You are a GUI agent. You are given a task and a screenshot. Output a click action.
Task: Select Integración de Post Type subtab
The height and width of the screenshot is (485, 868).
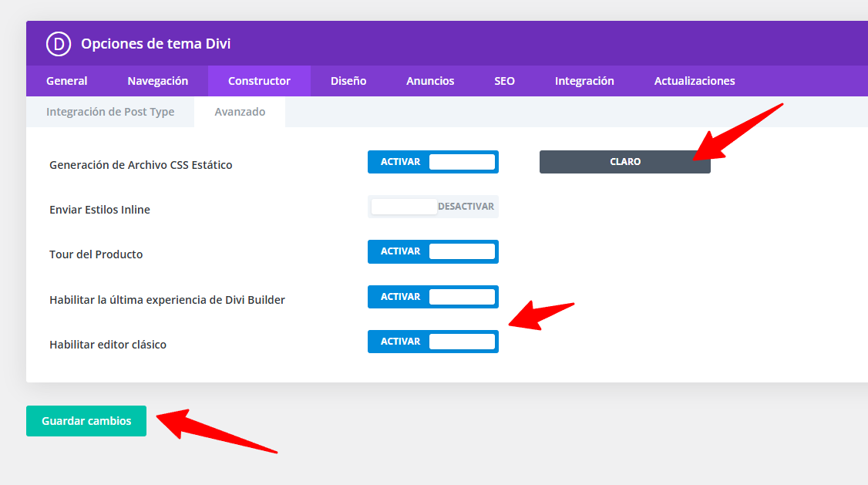click(110, 112)
